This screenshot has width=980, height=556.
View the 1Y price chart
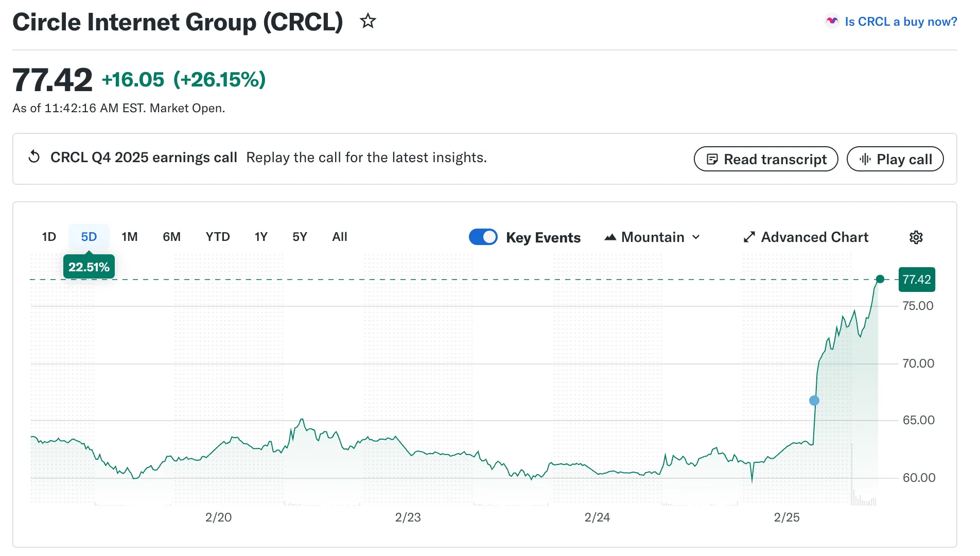[261, 237]
